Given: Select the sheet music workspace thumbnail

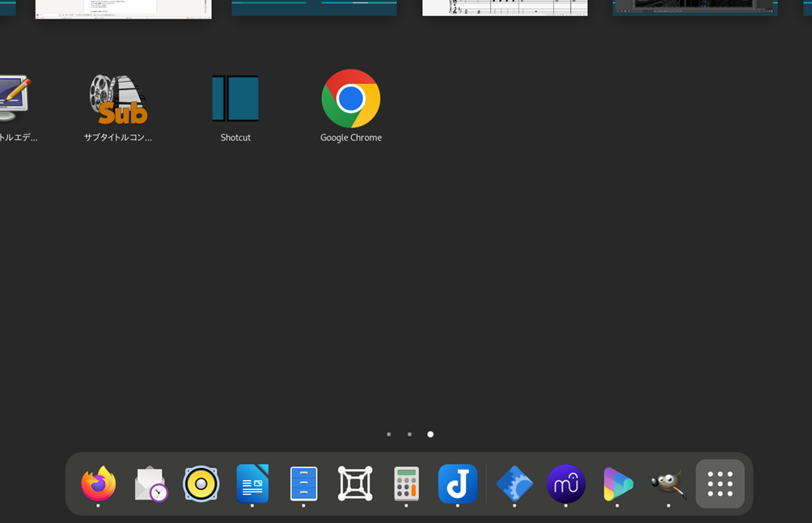Looking at the screenshot, I should coord(505,7).
